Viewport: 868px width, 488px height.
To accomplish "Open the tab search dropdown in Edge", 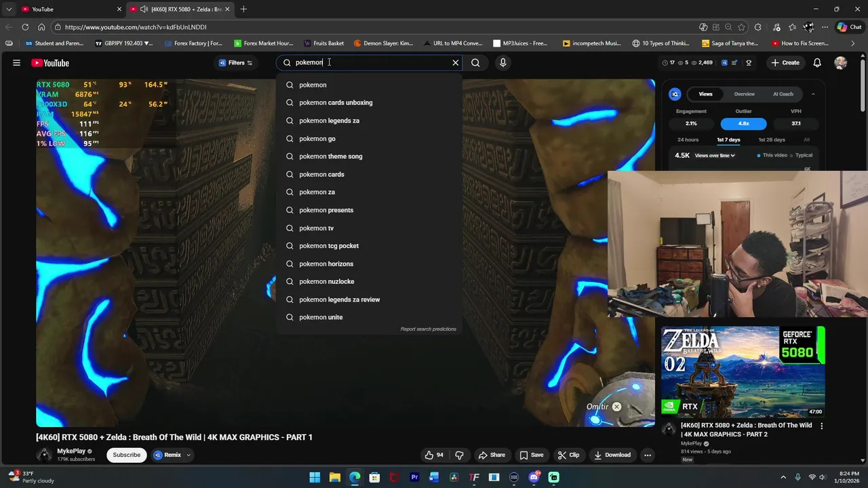I will tap(8, 9).
